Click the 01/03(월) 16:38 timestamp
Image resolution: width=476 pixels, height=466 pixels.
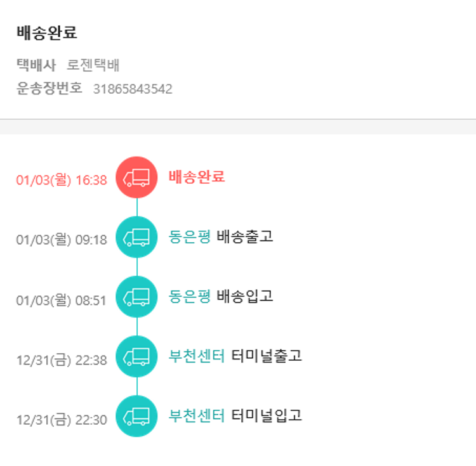click(x=62, y=180)
